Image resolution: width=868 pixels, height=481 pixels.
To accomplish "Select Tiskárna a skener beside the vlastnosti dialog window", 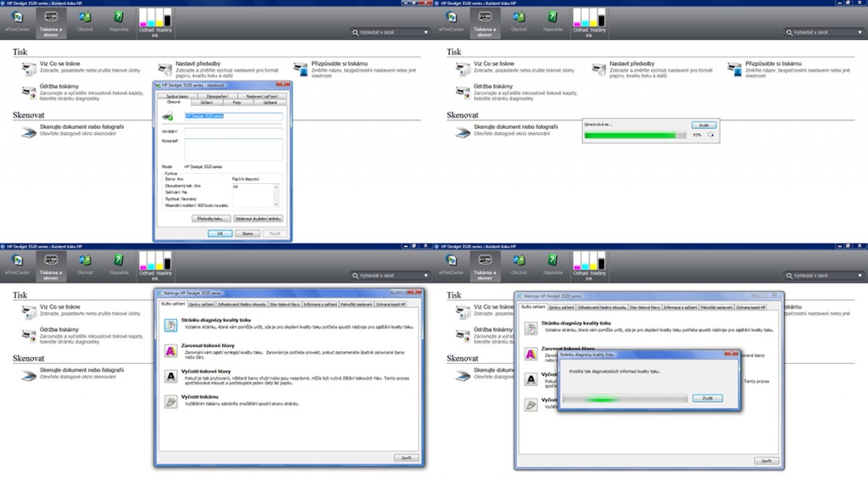I will [51, 23].
